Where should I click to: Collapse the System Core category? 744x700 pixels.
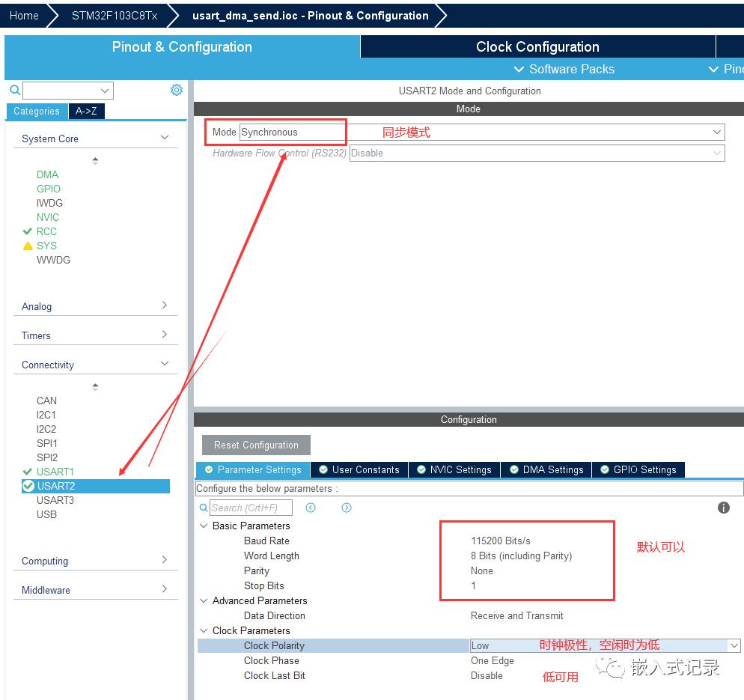(x=165, y=138)
